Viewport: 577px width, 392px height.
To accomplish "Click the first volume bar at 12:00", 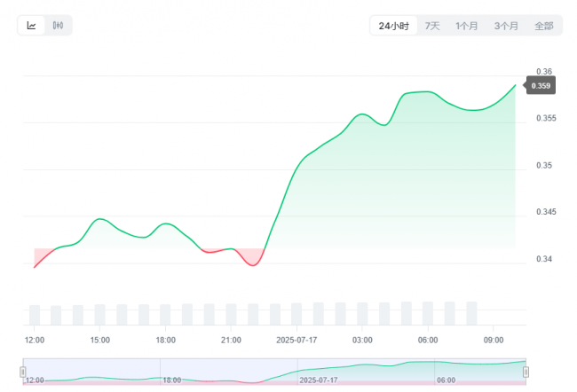I will click(x=35, y=315).
